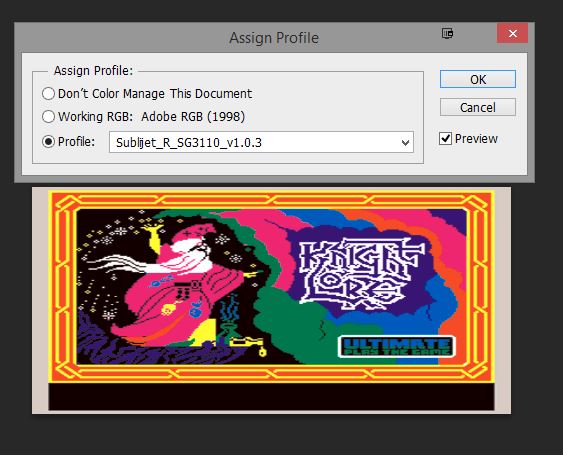Click the black bar beneath the artwork

(271, 396)
